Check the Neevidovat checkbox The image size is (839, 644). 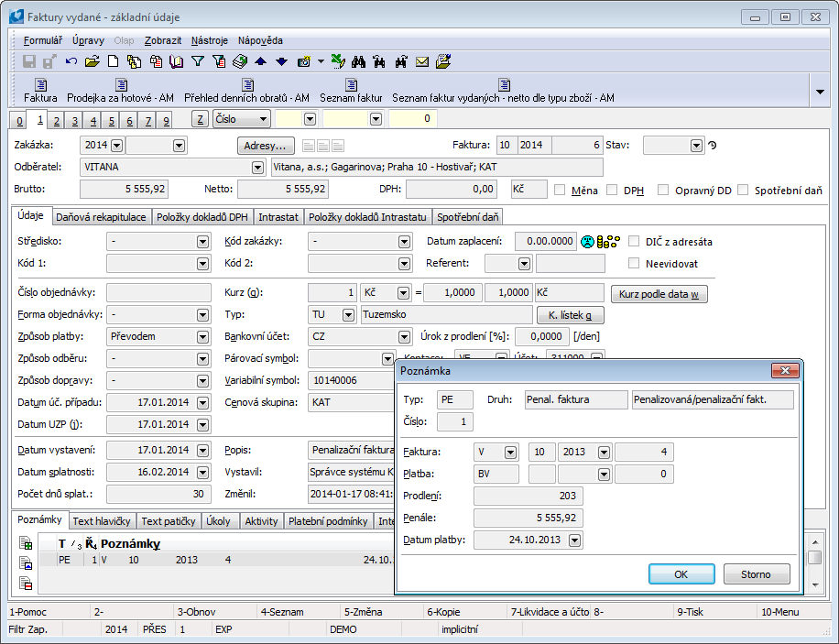click(634, 263)
